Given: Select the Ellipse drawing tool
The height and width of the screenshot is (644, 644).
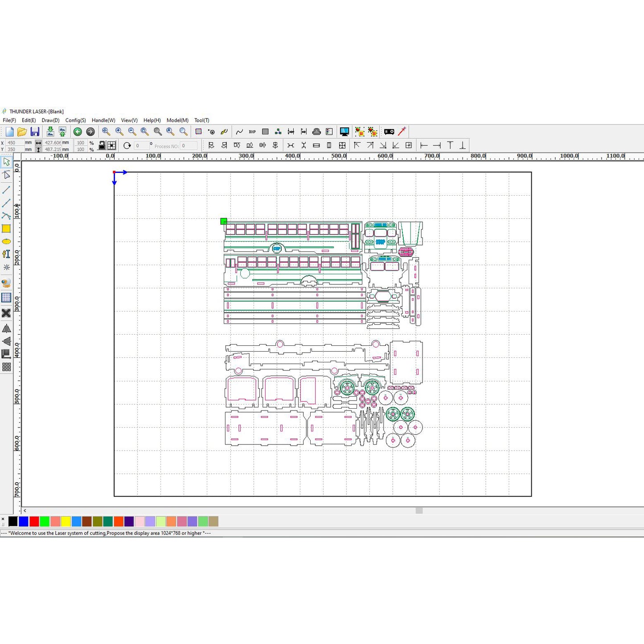Looking at the screenshot, I should (6, 242).
